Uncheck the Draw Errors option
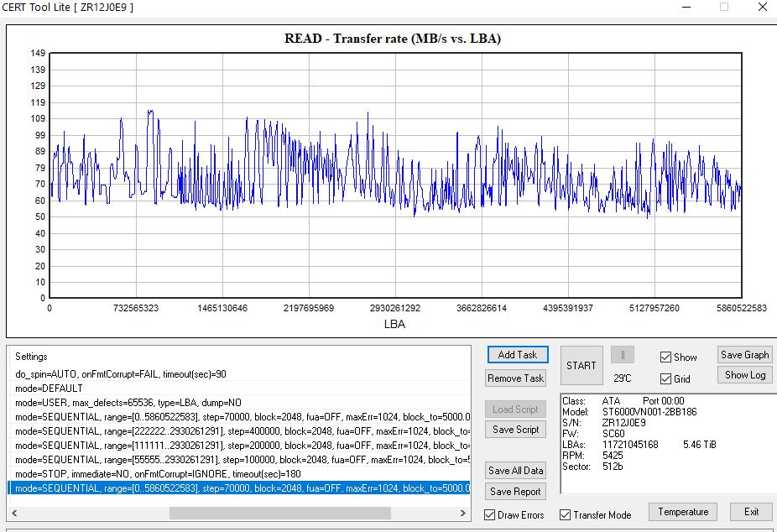This screenshot has width=777, height=532. (x=491, y=514)
